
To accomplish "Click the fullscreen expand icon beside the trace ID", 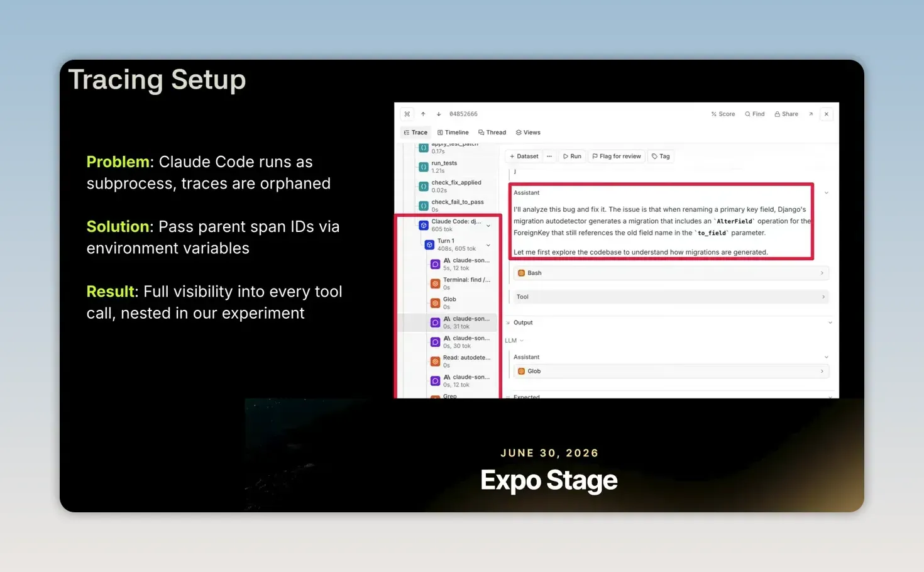I will [407, 114].
